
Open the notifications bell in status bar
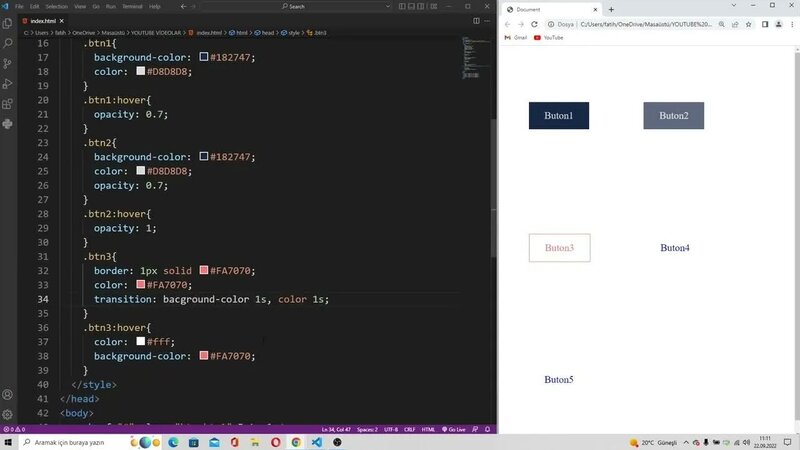point(487,430)
